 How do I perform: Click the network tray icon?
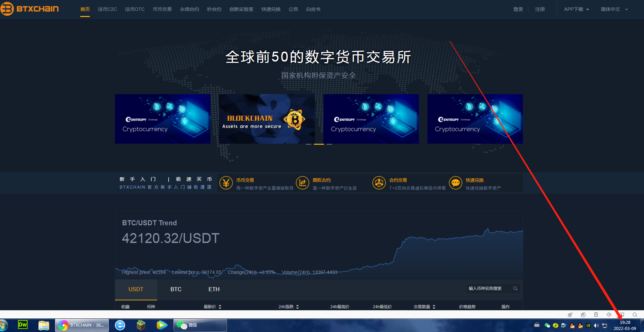click(x=605, y=326)
